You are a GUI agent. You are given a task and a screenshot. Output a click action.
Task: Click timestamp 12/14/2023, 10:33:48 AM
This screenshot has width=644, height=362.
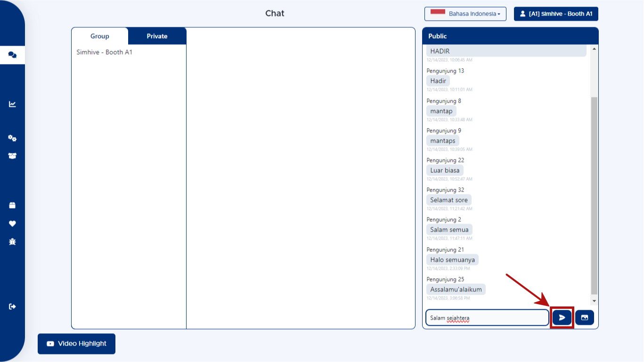click(x=449, y=120)
